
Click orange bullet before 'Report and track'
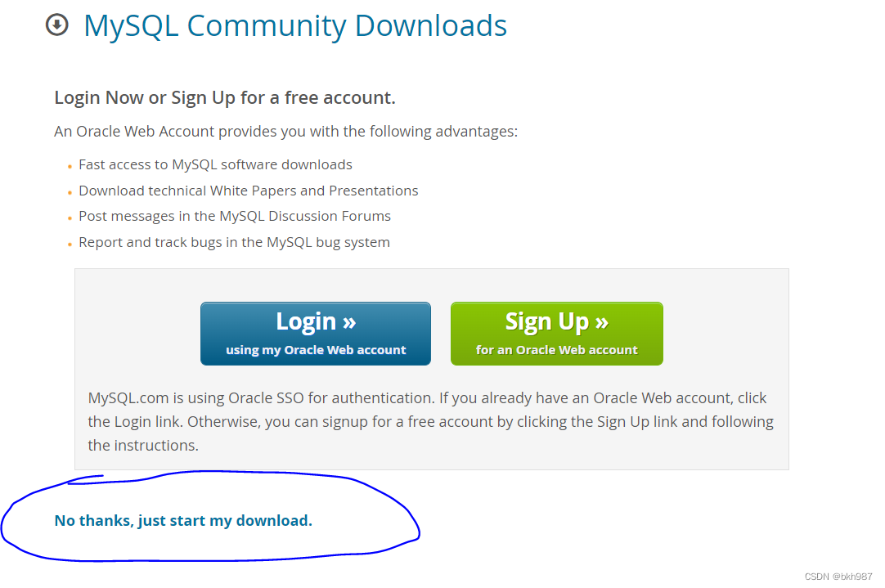[70, 245]
